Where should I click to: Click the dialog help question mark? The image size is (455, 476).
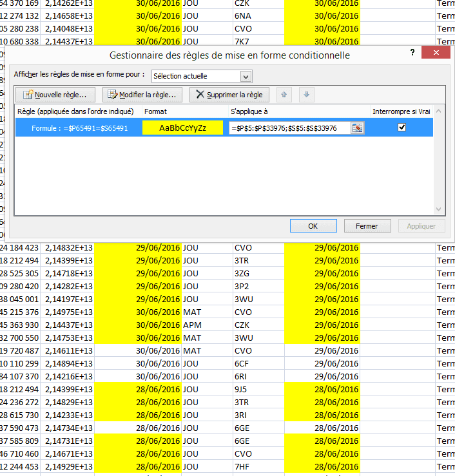click(x=412, y=53)
